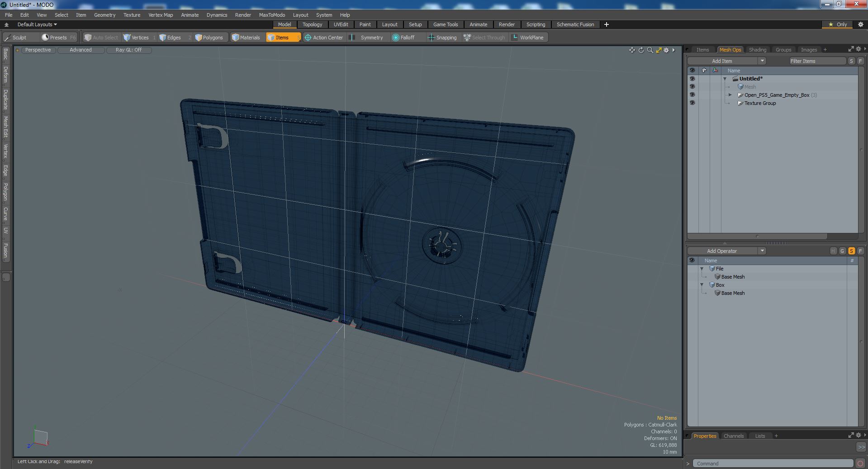
Task: Hide the Open_PS5_Game_Empty_Box group
Action: point(692,95)
